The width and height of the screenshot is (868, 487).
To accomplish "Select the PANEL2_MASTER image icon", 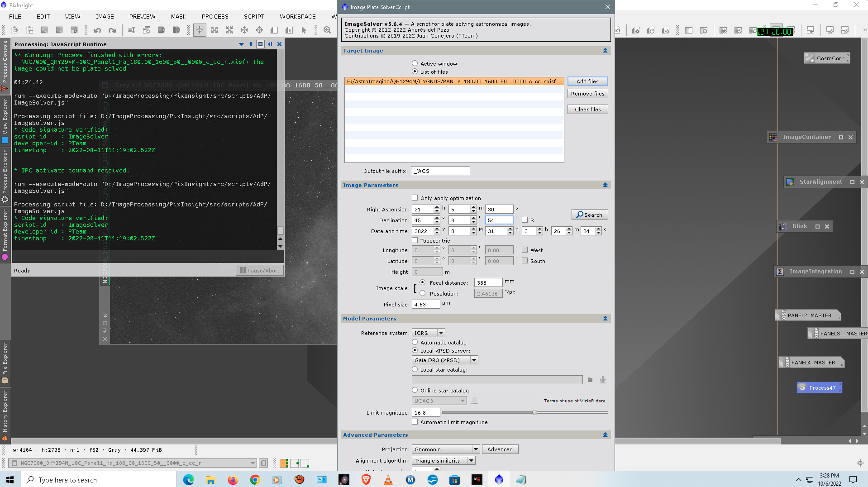I will pyautogui.click(x=808, y=315).
